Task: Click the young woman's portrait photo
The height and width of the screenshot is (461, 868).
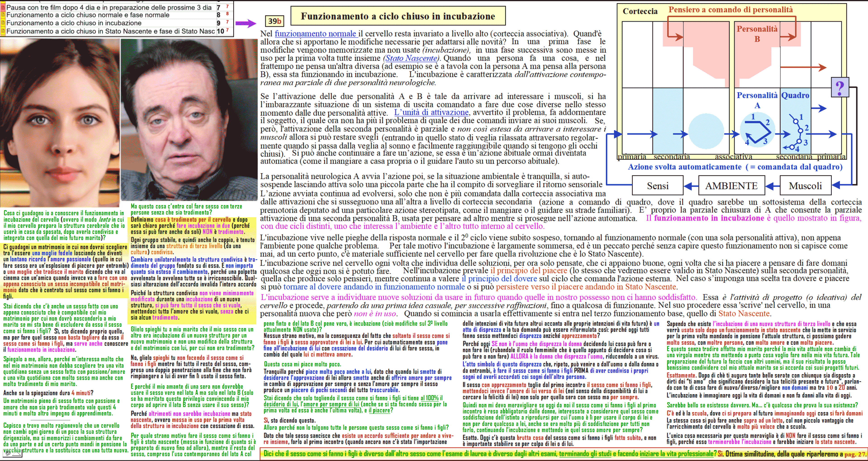Action: coord(60,123)
